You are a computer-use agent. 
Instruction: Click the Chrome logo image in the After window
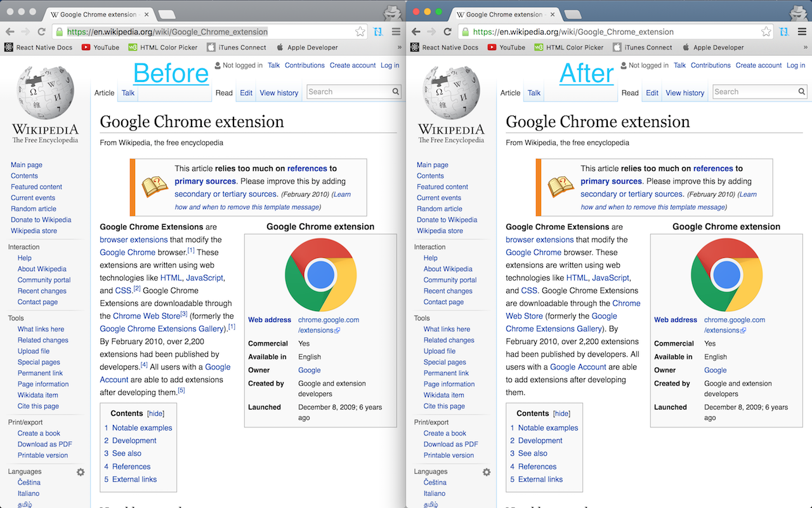[x=726, y=274]
